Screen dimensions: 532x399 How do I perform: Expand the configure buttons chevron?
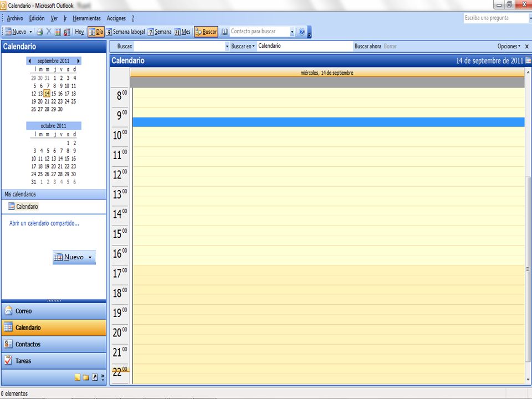click(103, 377)
